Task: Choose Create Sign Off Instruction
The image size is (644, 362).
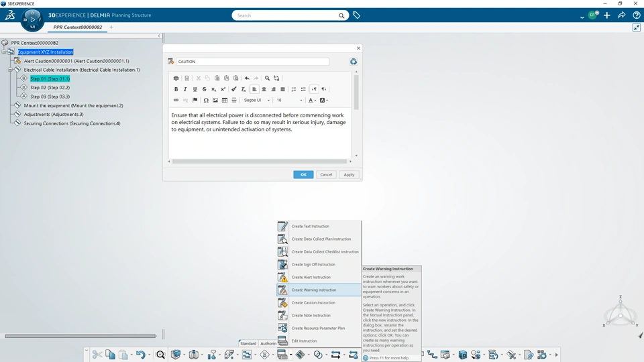Action: pos(319,264)
